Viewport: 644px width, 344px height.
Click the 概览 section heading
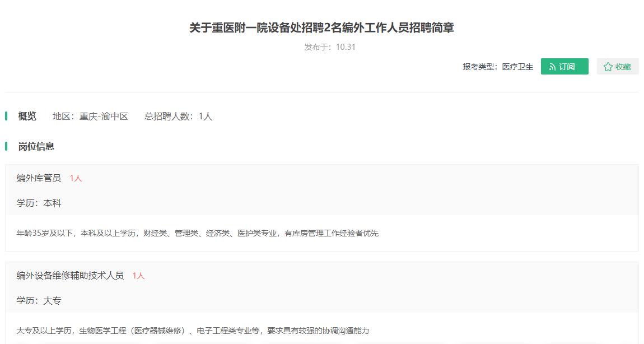pyautogui.click(x=27, y=117)
